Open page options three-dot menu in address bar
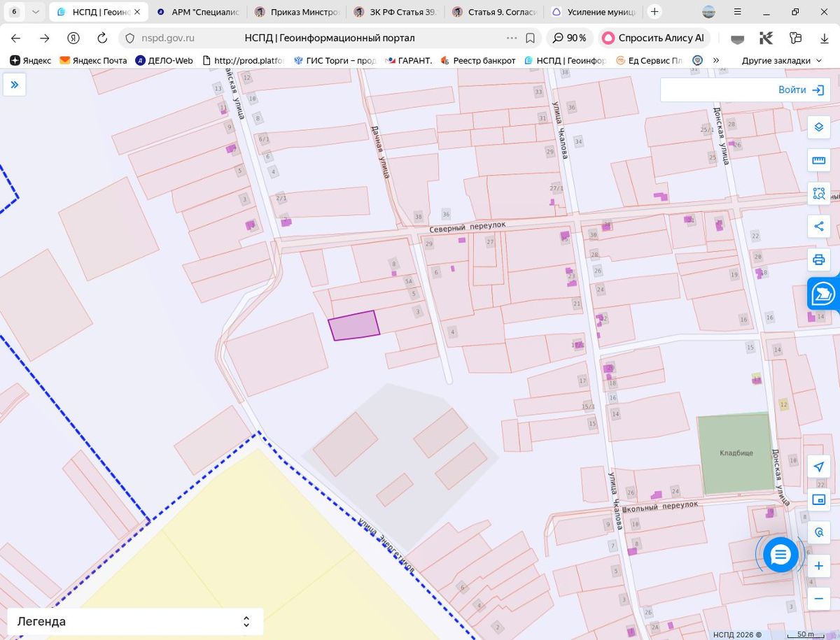The image size is (840, 640). pyautogui.click(x=512, y=38)
